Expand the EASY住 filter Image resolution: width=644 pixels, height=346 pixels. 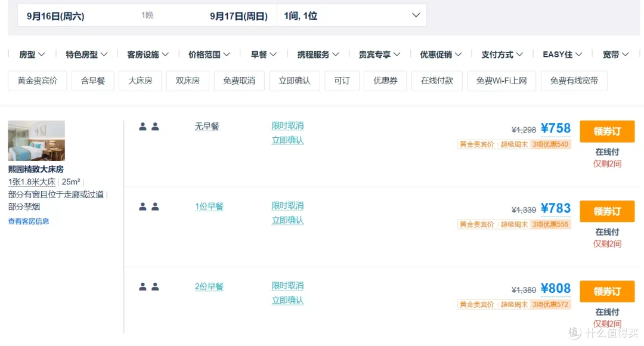point(562,54)
